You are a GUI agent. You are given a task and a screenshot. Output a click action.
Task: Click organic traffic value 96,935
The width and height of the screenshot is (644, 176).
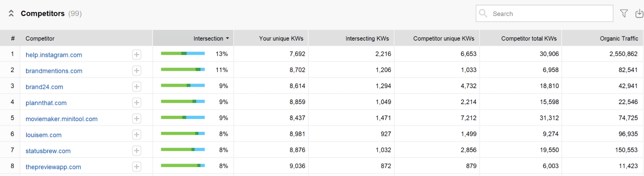click(628, 134)
